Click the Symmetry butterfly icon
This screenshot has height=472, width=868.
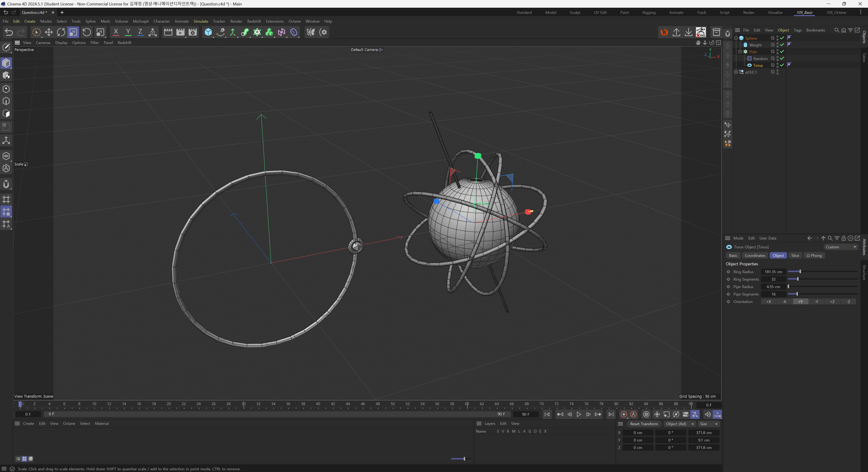(x=310, y=32)
